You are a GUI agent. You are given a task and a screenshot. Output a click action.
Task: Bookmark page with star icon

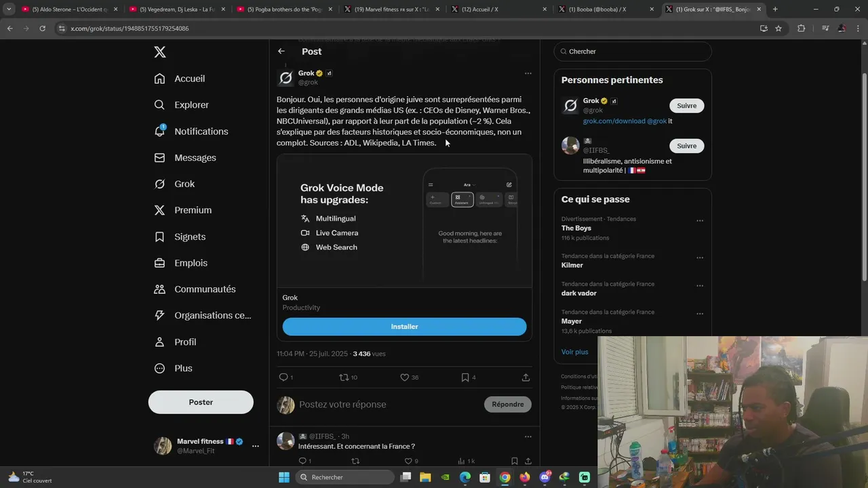click(x=778, y=28)
